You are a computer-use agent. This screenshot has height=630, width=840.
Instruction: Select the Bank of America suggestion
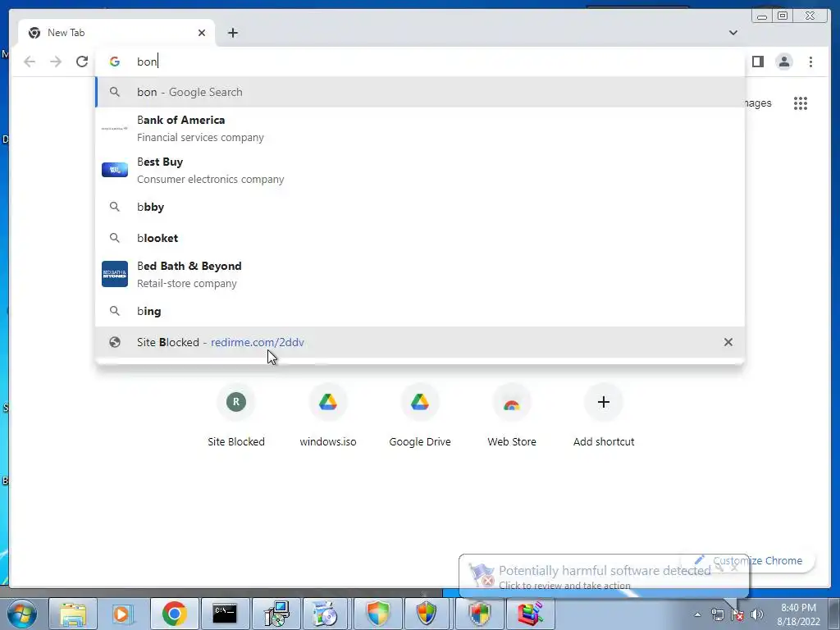coord(421,129)
